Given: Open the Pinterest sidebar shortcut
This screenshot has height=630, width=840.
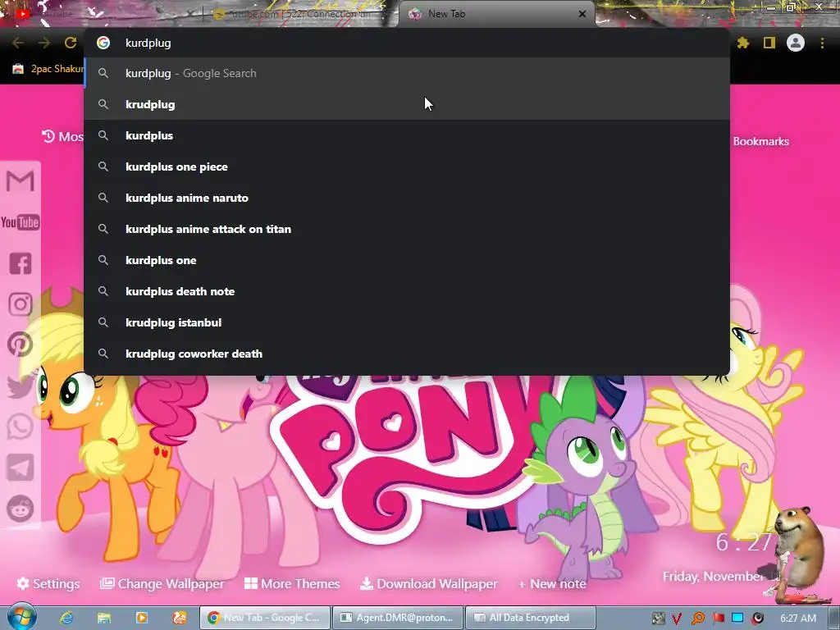Looking at the screenshot, I should pyautogui.click(x=21, y=345).
